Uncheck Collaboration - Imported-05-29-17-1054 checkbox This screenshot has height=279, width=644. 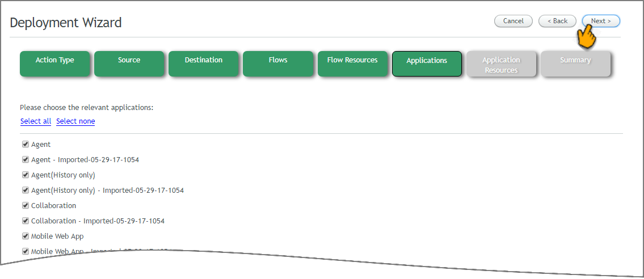26,221
